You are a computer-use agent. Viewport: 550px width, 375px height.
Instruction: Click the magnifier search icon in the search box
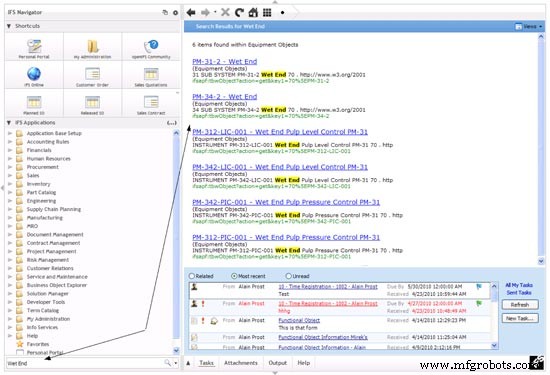click(168, 363)
